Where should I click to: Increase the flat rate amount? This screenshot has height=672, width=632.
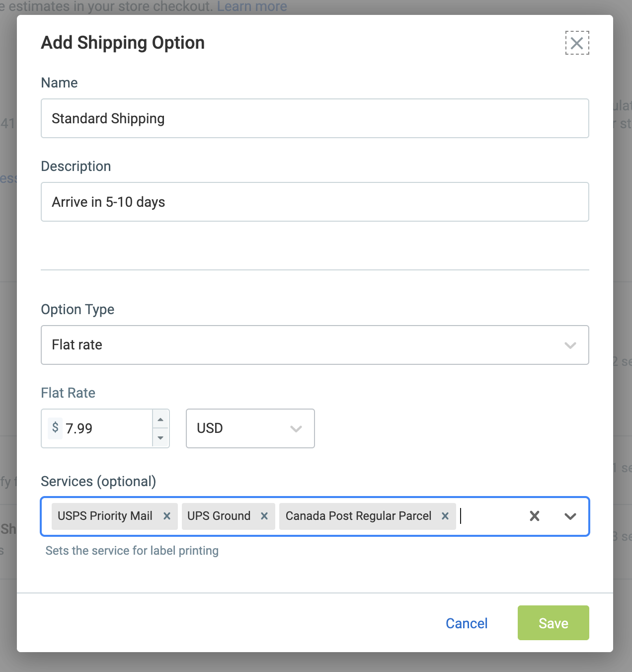(x=160, y=420)
